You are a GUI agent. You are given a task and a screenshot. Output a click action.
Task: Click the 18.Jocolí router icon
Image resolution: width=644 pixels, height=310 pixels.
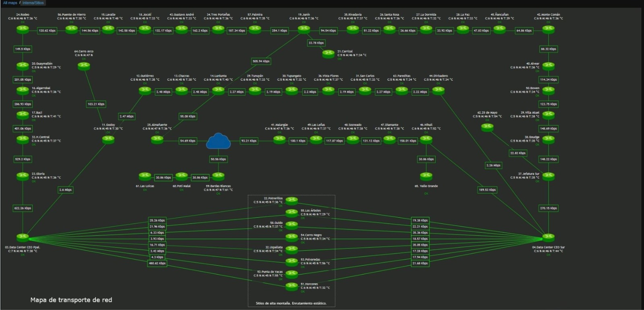(x=145, y=29)
